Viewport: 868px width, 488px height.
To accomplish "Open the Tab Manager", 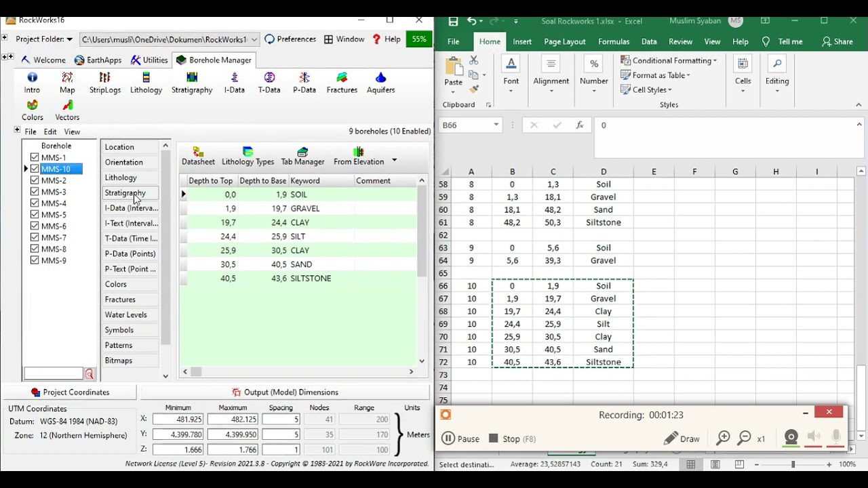I will [x=302, y=156].
